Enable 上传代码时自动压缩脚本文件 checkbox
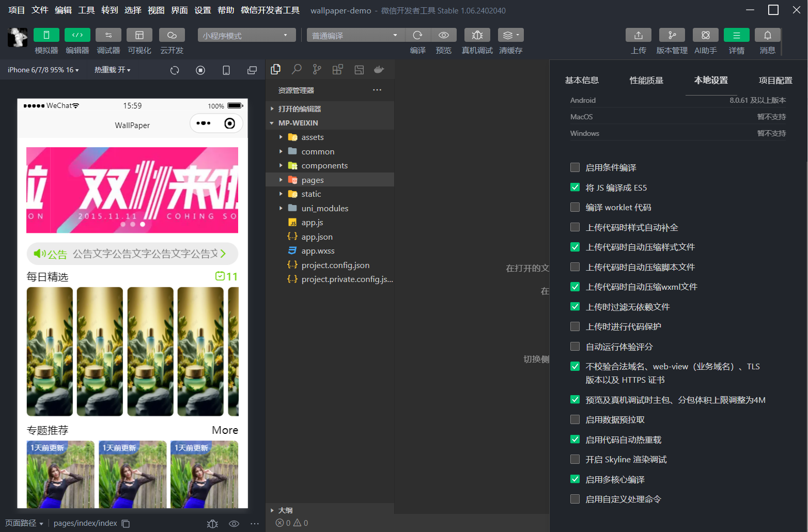Screen dimensions: 808x532 pos(575,267)
